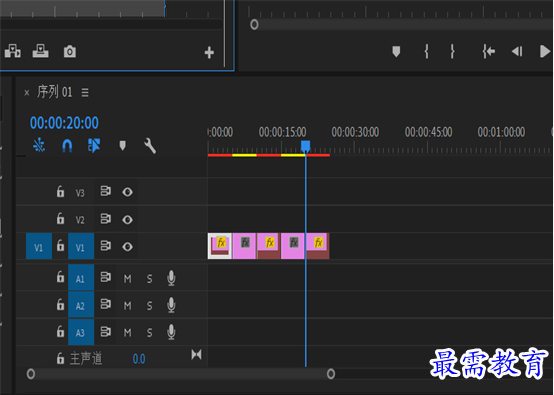Viewport: 554px width, 395px height.
Task: Play the sequence in program monitor
Action: click(545, 52)
